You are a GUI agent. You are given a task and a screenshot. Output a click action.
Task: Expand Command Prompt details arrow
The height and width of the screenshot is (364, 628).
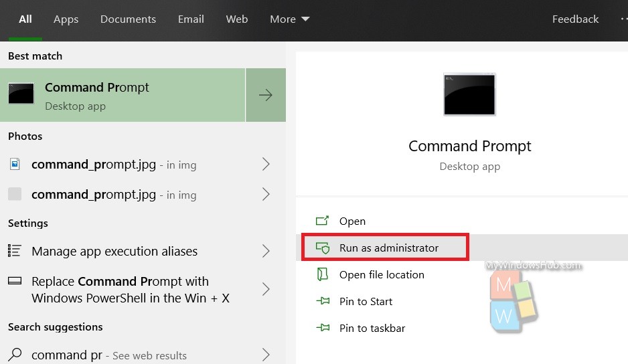point(266,95)
